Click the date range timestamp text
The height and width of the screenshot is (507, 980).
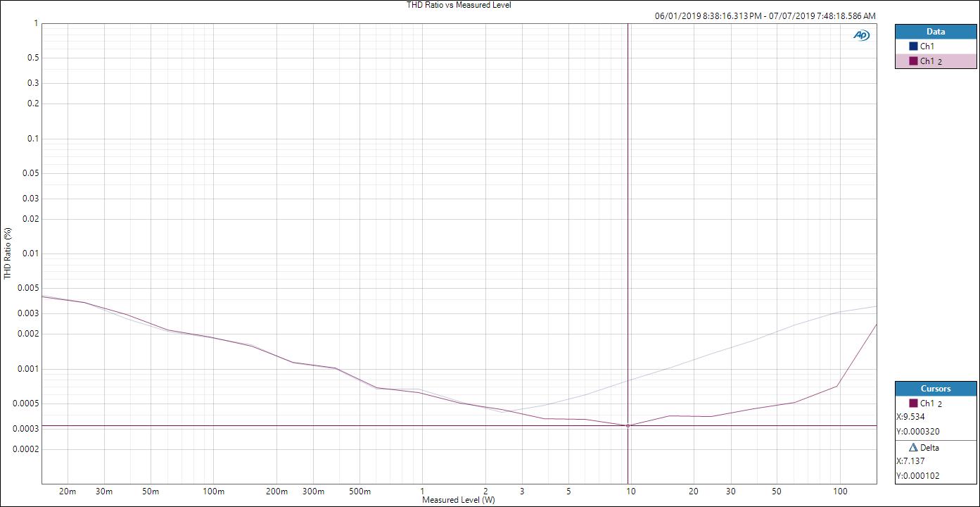[765, 16]
